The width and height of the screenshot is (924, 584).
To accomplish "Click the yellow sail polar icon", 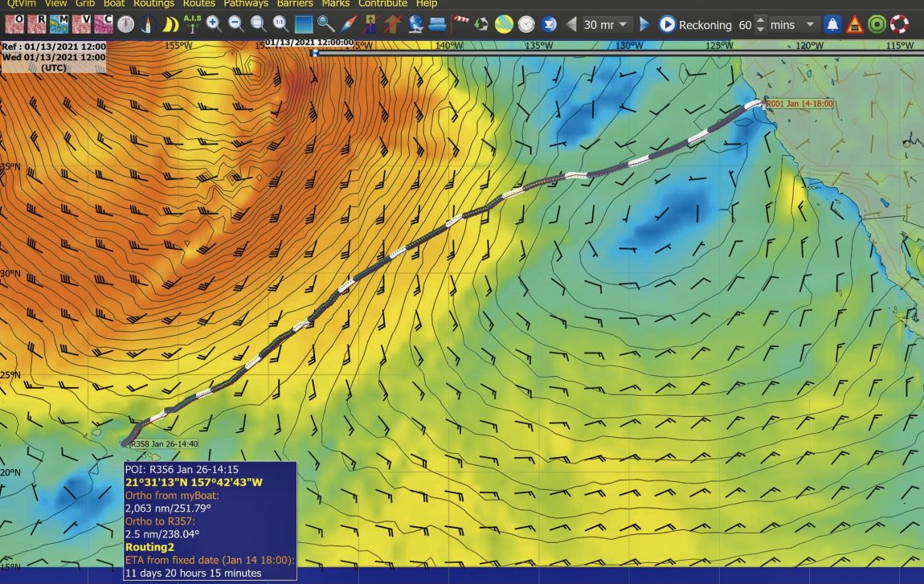I will point(170,24).
